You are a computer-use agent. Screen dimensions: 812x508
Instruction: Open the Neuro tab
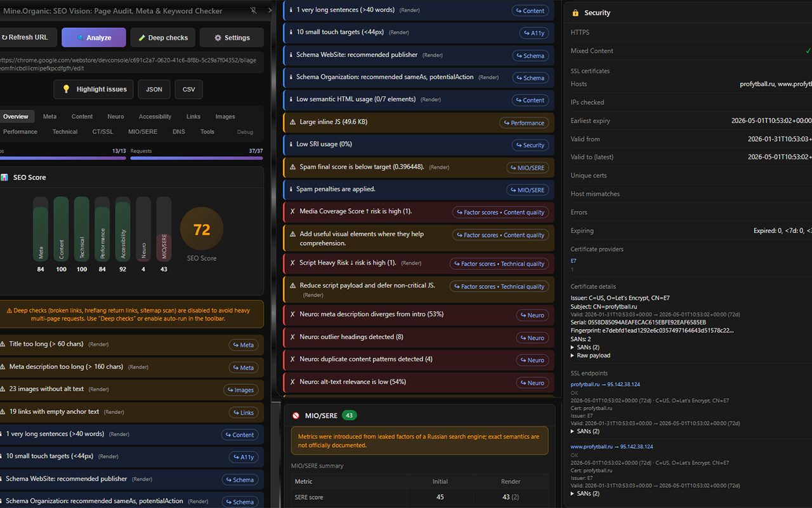(115, 117)
